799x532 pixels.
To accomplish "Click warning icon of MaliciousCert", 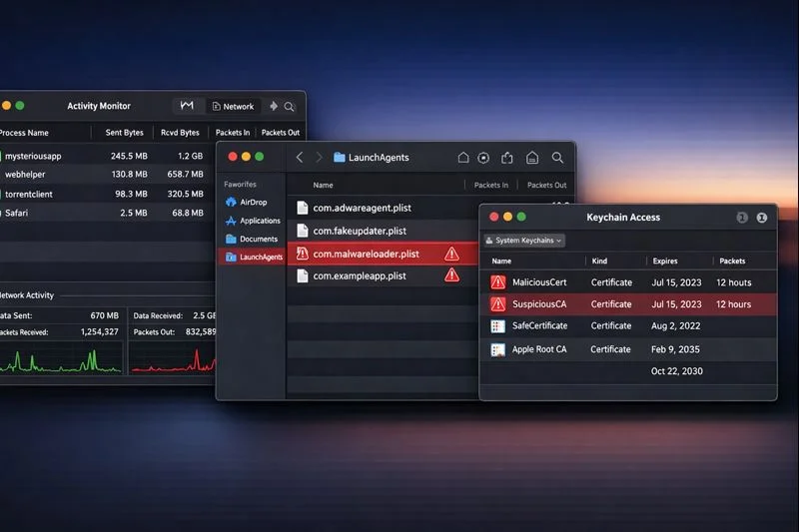I will (x=497, y=282).
